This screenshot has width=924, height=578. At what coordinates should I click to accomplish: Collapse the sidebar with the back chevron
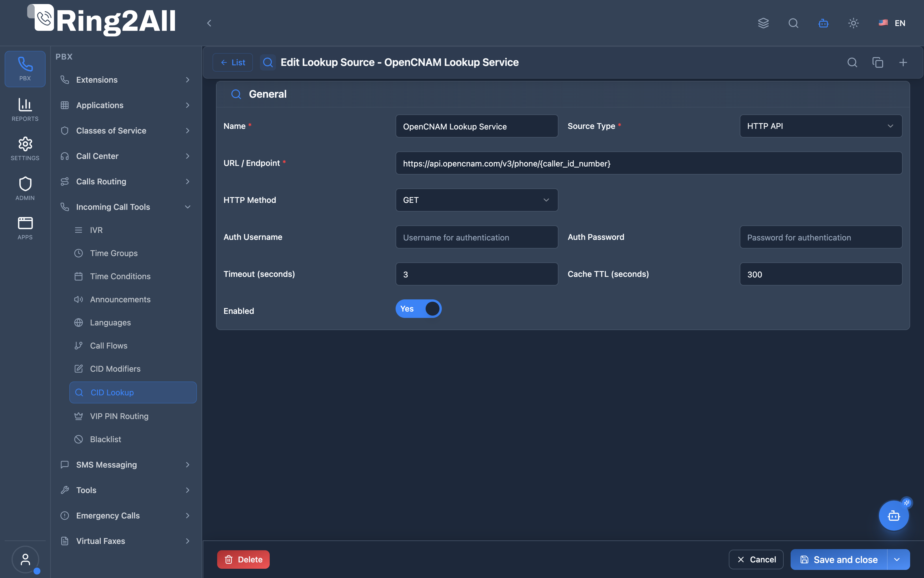[209, 23]
